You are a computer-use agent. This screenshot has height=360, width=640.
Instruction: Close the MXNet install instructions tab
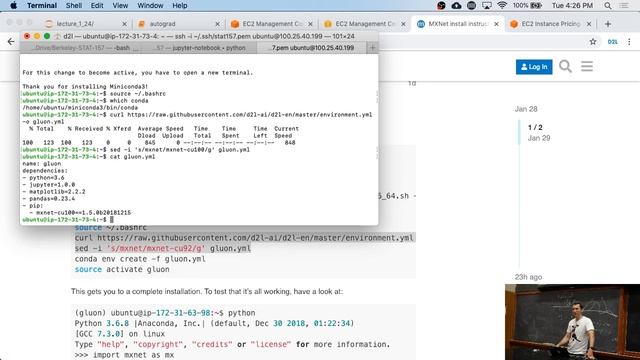pyautogui.click(x=496, y=24)
